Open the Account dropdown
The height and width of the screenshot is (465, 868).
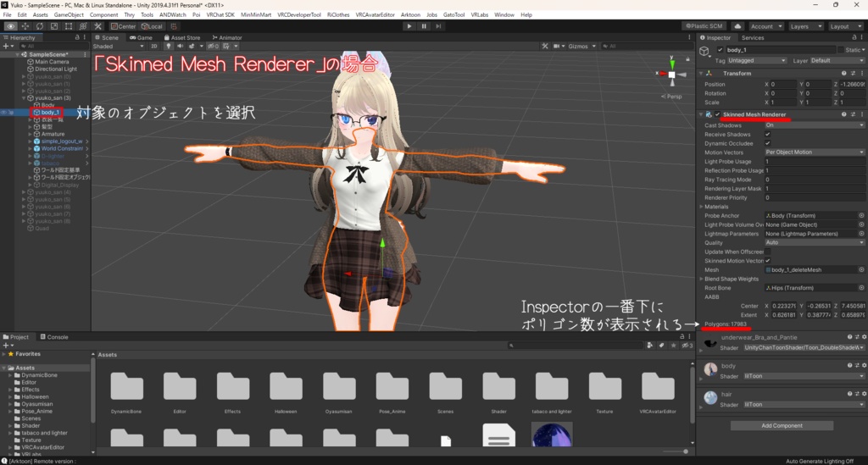766,26
